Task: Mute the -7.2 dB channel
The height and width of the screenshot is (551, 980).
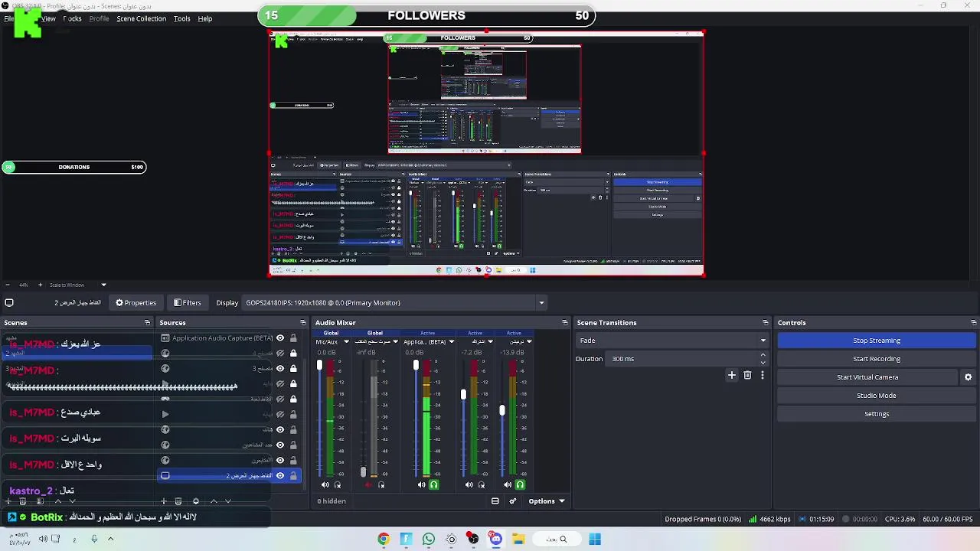Action: tap(469, 484)
